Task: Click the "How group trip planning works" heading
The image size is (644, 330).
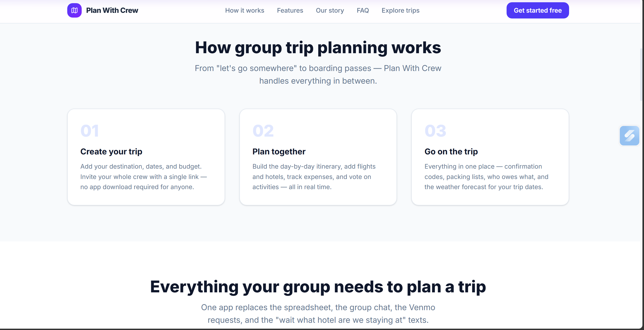Action: click(318, 48)
